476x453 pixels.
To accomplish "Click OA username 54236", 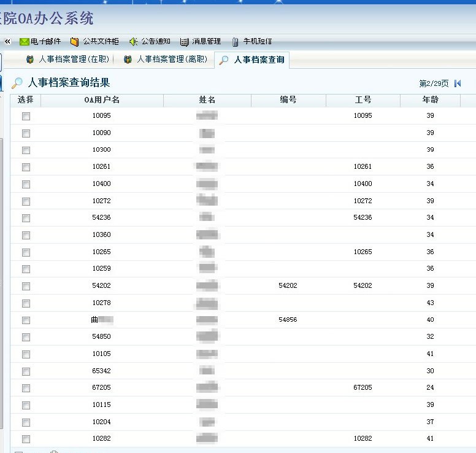I will point(101,217).
